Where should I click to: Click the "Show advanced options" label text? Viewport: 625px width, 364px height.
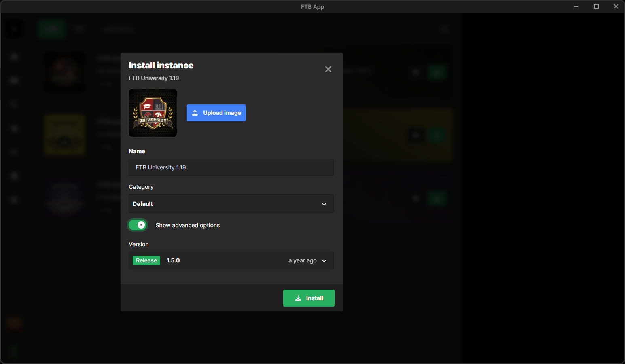[x=188, y=225]
